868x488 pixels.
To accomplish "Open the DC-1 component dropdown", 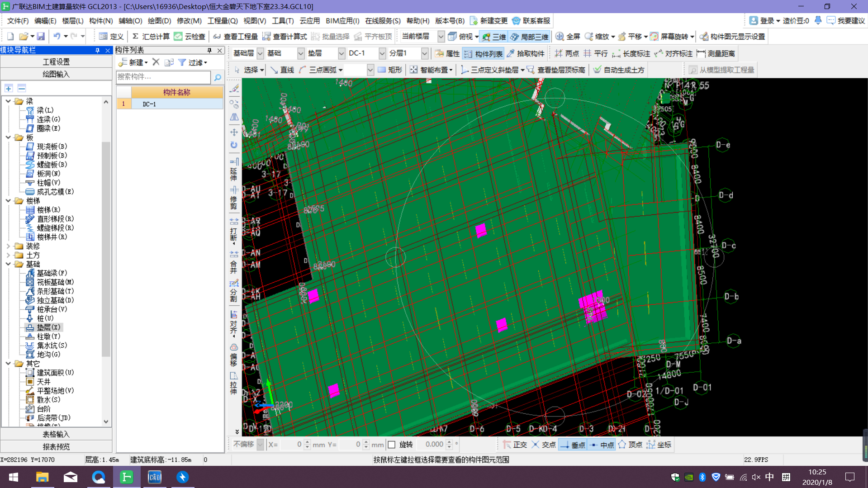I will click(382, 53).
